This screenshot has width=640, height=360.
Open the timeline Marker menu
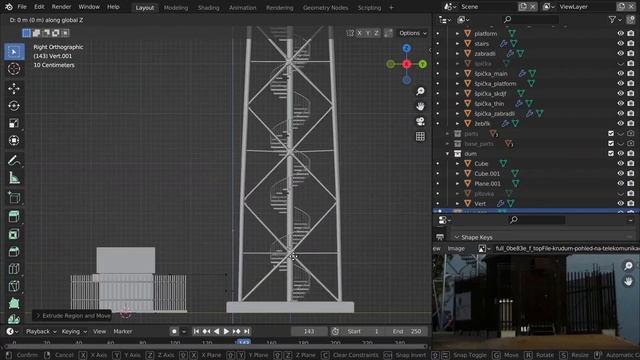123,331
